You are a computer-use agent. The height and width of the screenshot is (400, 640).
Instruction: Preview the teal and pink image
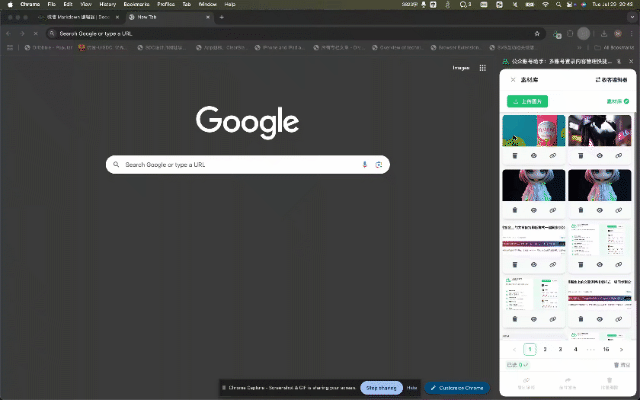533,156
